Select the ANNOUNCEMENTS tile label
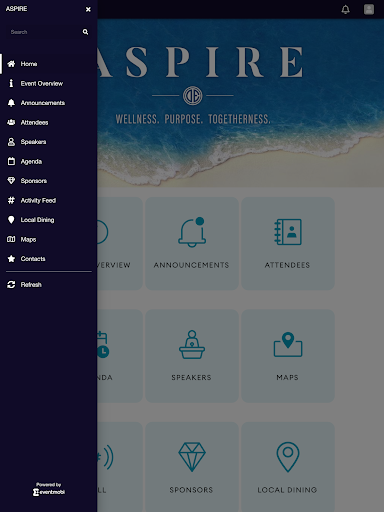 (x=191, y=265)
